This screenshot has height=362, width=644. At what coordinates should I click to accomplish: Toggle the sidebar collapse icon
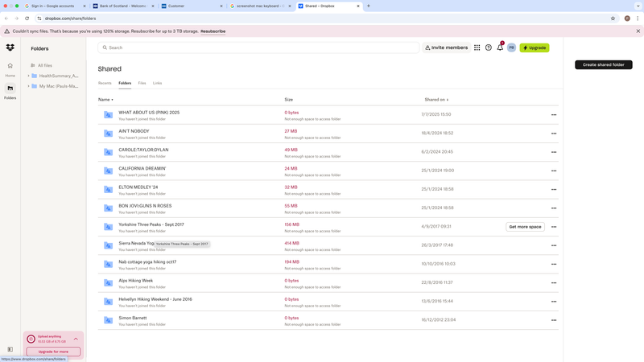(x=10, y=349)
